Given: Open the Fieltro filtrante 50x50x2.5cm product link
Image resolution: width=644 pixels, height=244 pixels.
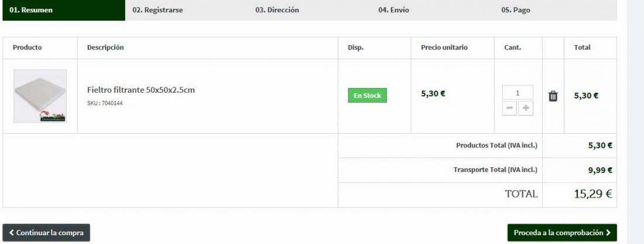Looking at the screenshot, I should (x=141, y=90).
